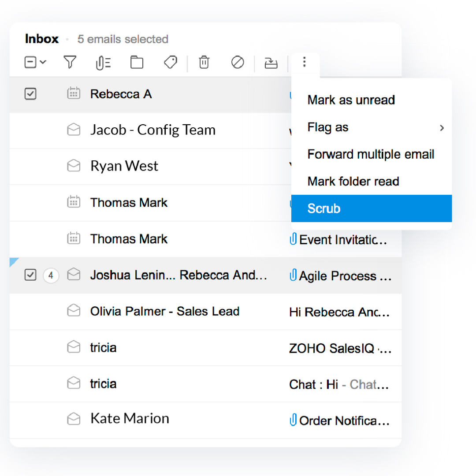Click calendar icon on Rebecca A row

pos(74,93)
